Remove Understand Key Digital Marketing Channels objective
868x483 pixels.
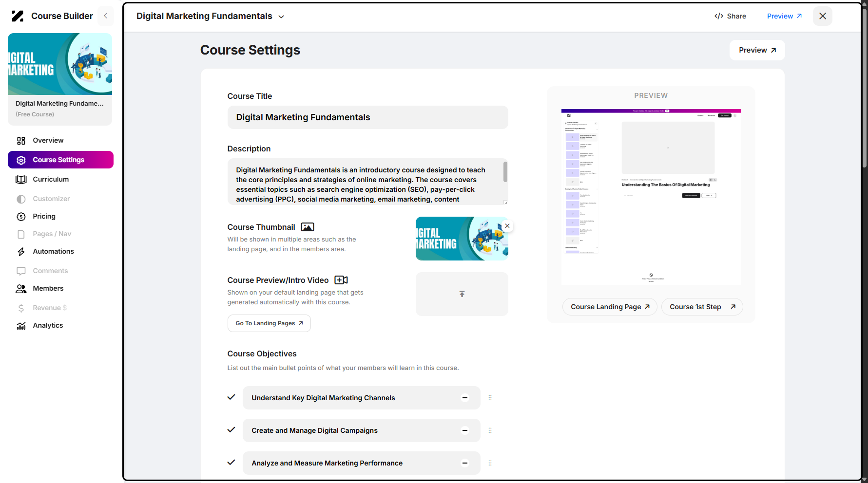click(x=465, y=398)
